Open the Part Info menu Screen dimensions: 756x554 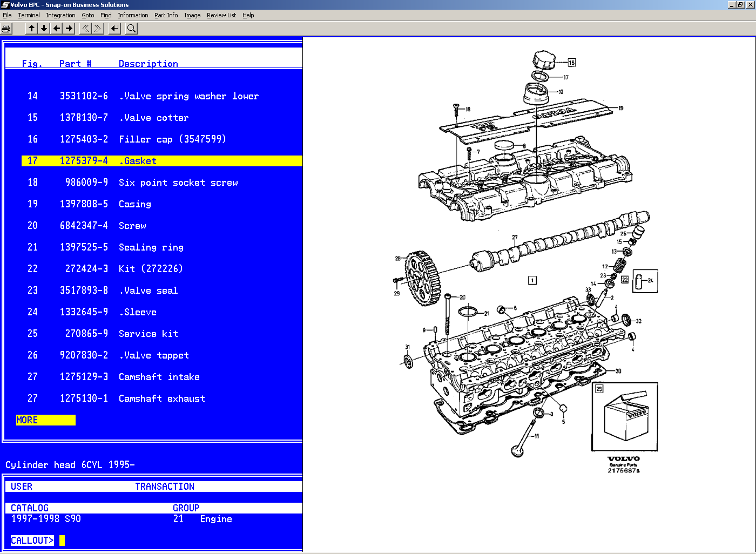click(166, 15)
